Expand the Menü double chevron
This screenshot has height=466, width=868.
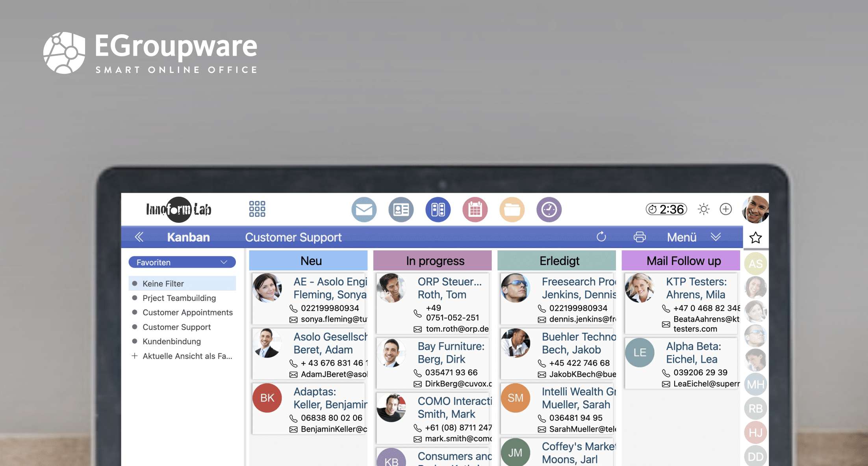[716, 237]
